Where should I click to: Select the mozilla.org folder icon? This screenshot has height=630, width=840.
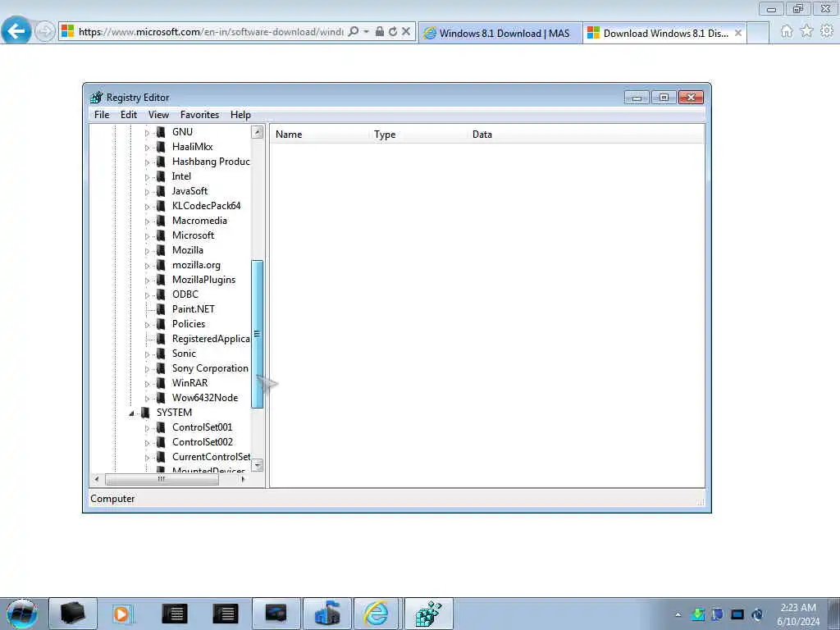[161, 265]
